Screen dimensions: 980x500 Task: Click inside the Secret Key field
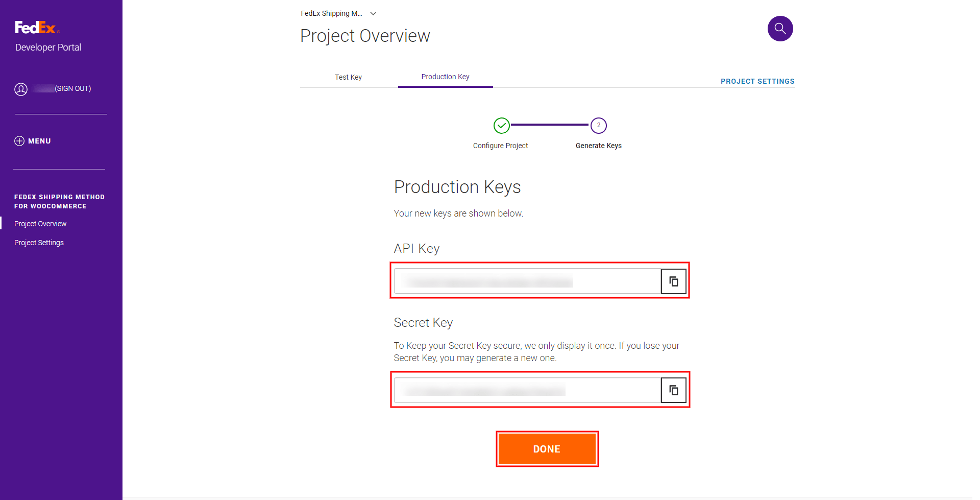click(x=527, y=390)
